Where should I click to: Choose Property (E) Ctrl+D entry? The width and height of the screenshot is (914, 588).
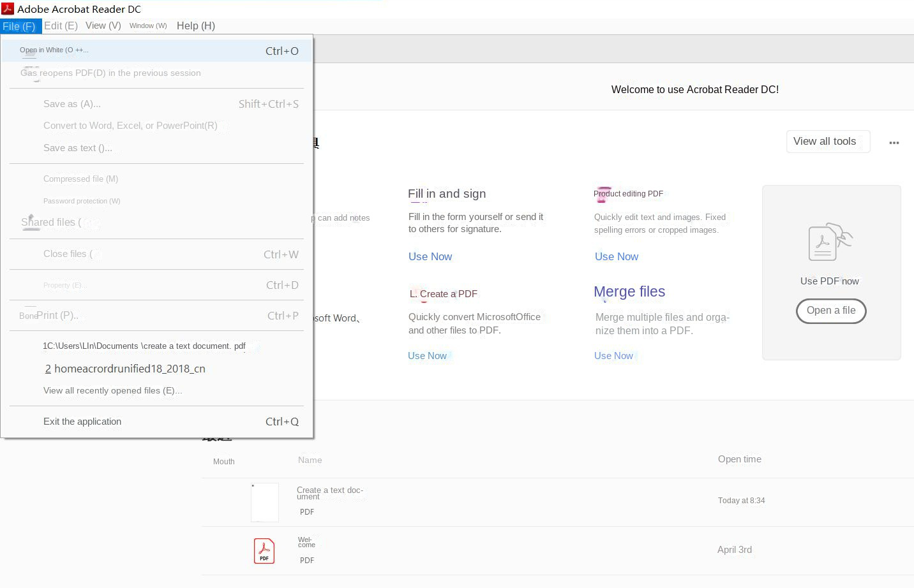tap(156, 285)
